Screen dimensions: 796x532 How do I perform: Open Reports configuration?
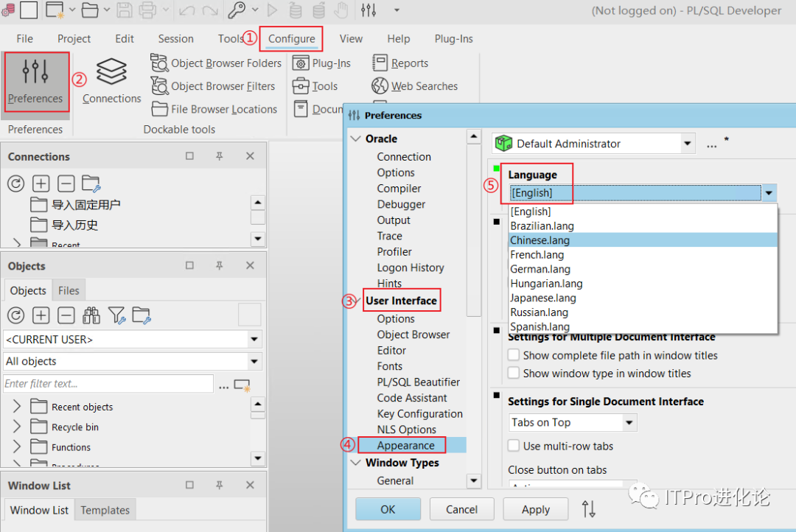(x=400, y=63)
